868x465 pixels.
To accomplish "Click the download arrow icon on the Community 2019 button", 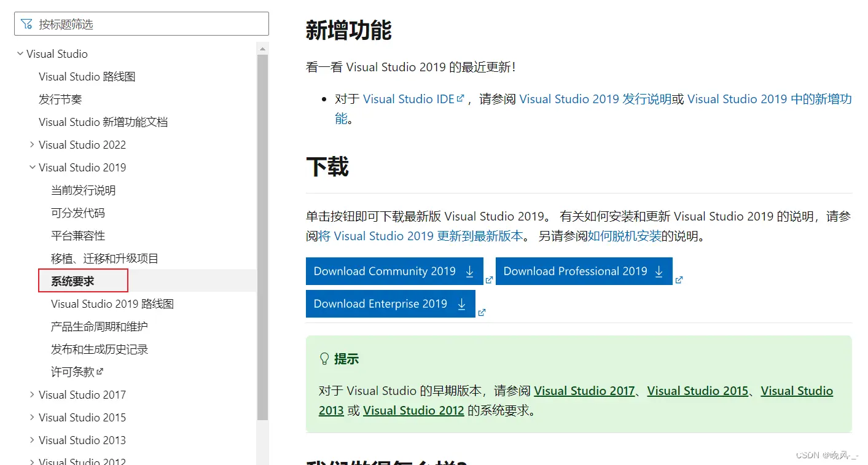I will [470, 272].
